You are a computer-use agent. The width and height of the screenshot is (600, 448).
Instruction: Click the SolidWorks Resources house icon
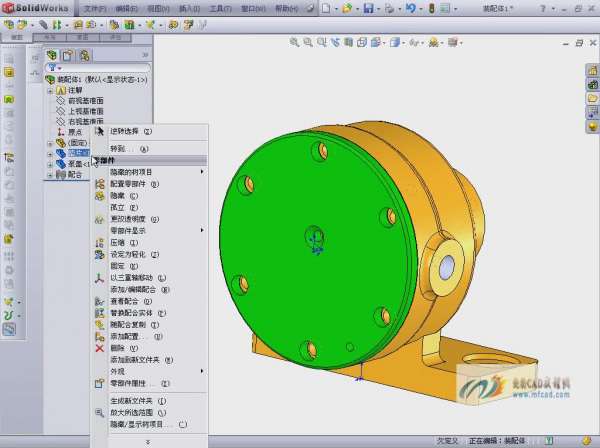click(593, 70)
